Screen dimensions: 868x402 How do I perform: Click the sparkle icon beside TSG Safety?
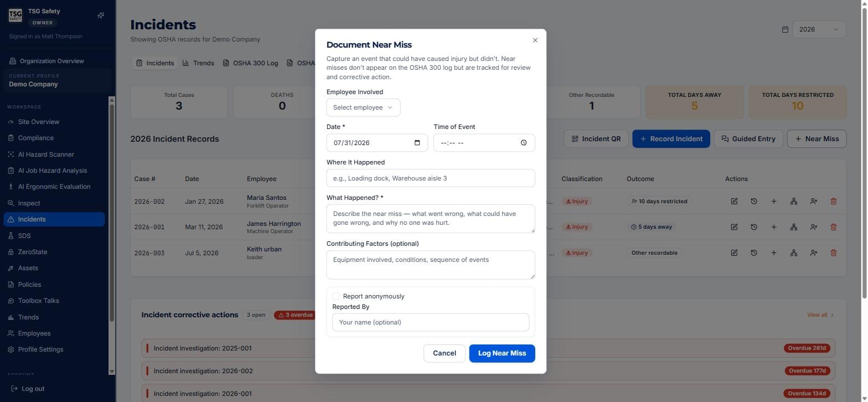pos(101,16)
